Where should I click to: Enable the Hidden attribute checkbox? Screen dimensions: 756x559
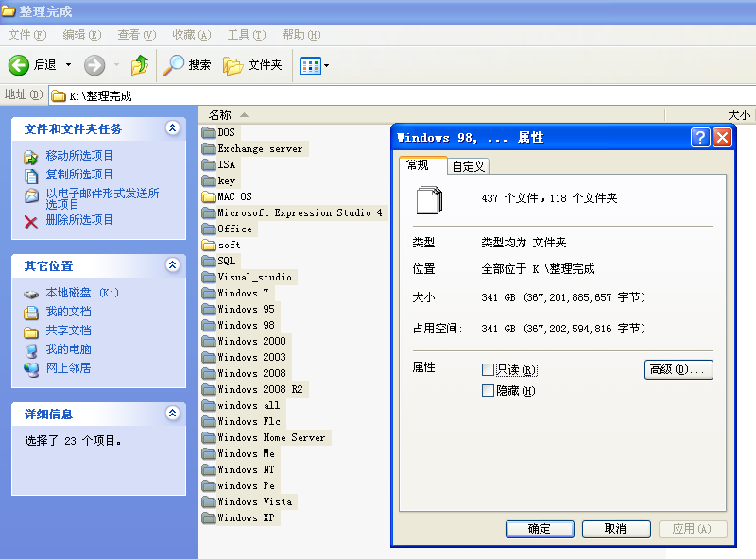pos(489,391)
